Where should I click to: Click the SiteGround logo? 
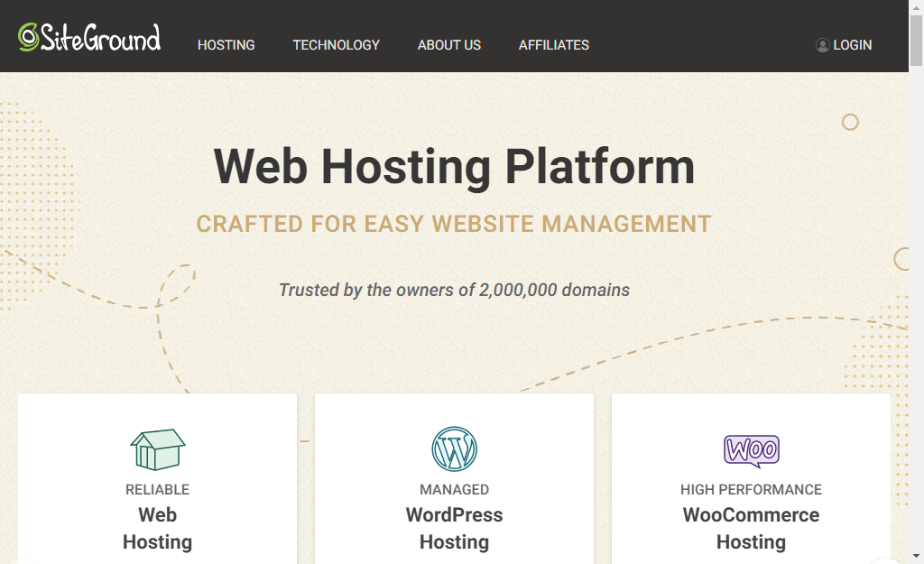[89, 37]
